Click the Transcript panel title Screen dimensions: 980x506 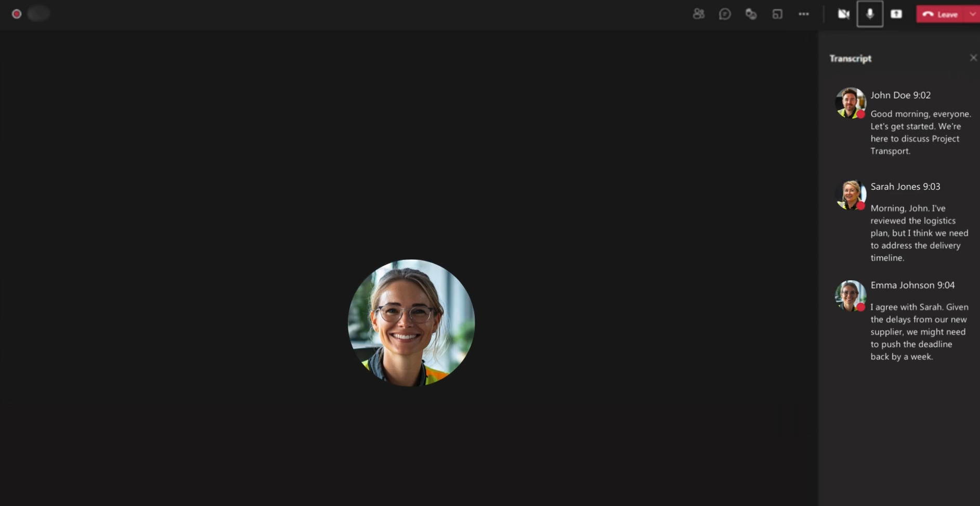[850, 58]
